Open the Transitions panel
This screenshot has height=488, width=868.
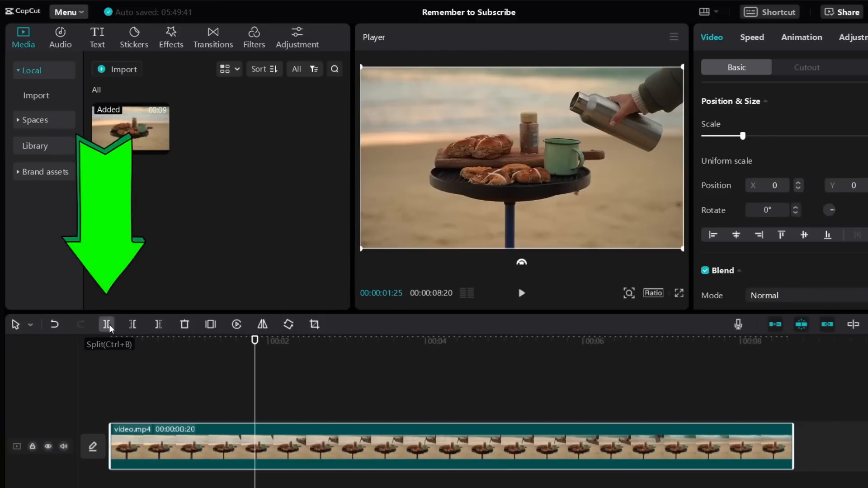(213, 38)
